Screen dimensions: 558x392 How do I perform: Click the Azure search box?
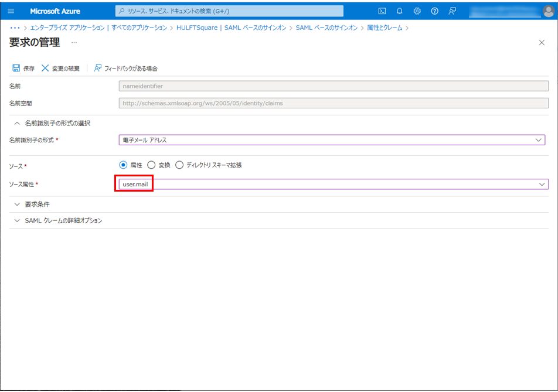tap(229, 11)
